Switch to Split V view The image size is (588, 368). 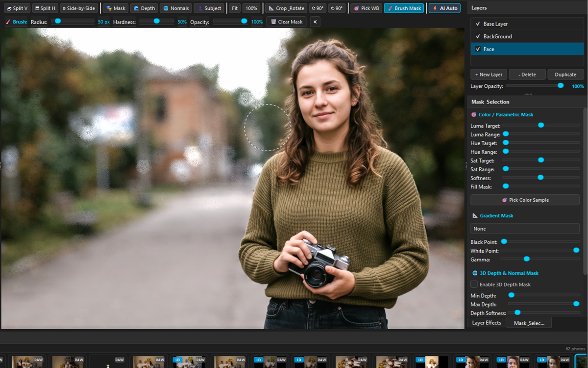click(17, 8)
